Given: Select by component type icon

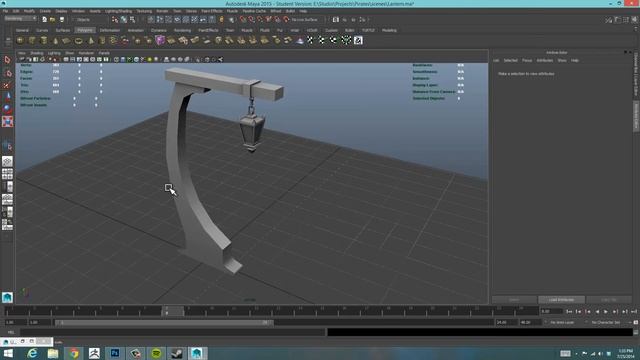Looking at the screenshot, I should point(132,20).
